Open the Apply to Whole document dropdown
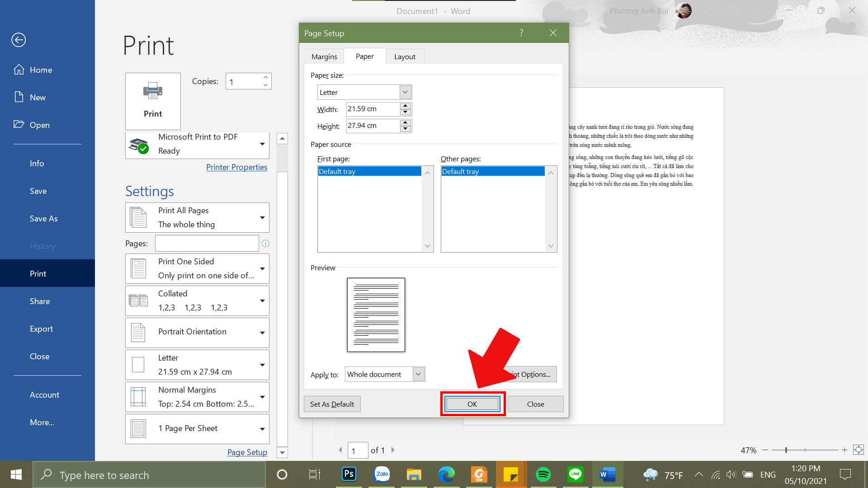 pyautogui.click(x=418, y=374)
